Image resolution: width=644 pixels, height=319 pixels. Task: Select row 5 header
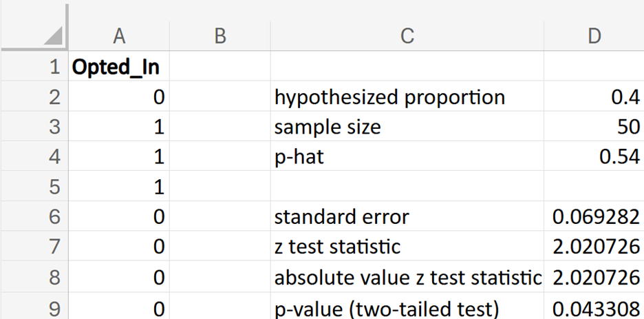click(x=34, y=187)
